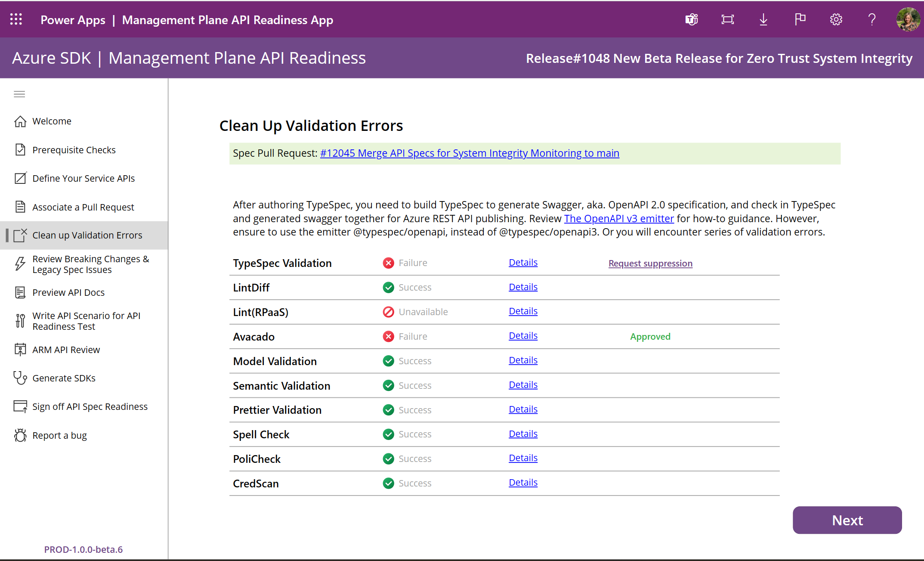Collapse the navigation sidebar
Viewport: 924px width, 561px height.
coord(19,94)
